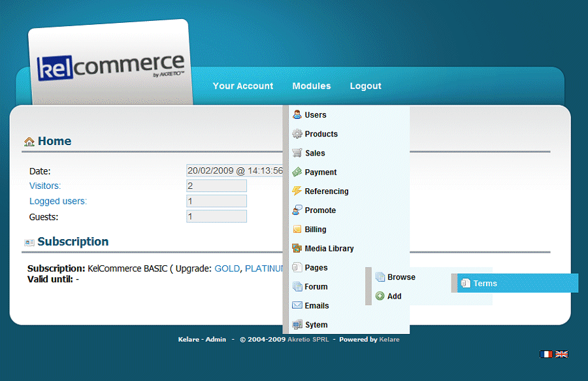588x381 pixels.
Task: Click the Logout link
Action: coord(365,86)
